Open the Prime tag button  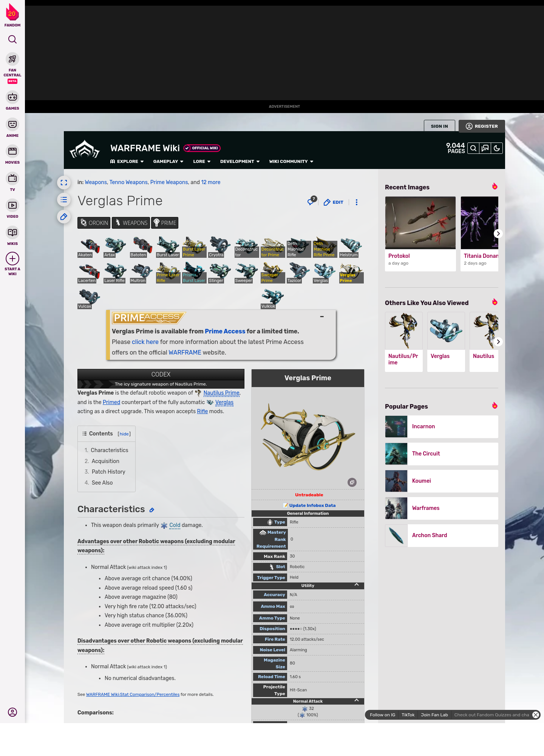tap(165, 223)
